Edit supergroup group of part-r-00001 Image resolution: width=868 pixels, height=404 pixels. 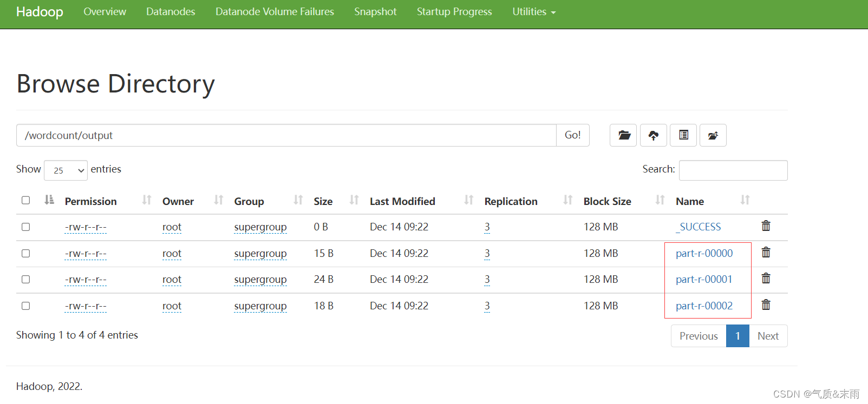click(x=260, y=280)
